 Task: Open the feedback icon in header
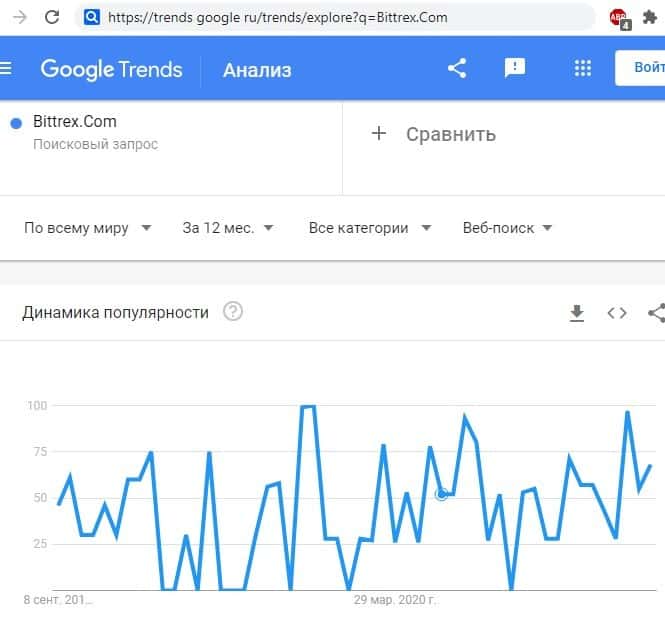tap(515, 68)
